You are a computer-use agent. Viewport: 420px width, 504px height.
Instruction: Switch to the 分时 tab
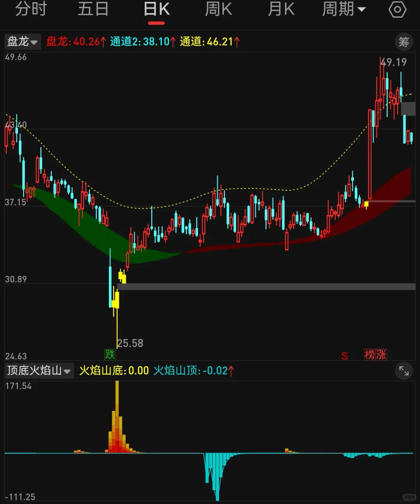pyautogui.click(x=31, y=9)
